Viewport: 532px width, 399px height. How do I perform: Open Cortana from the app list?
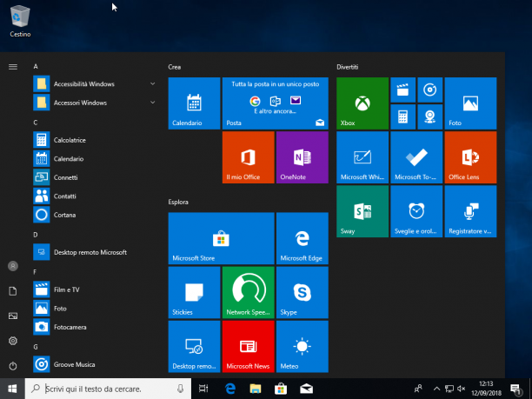point(95,215)
